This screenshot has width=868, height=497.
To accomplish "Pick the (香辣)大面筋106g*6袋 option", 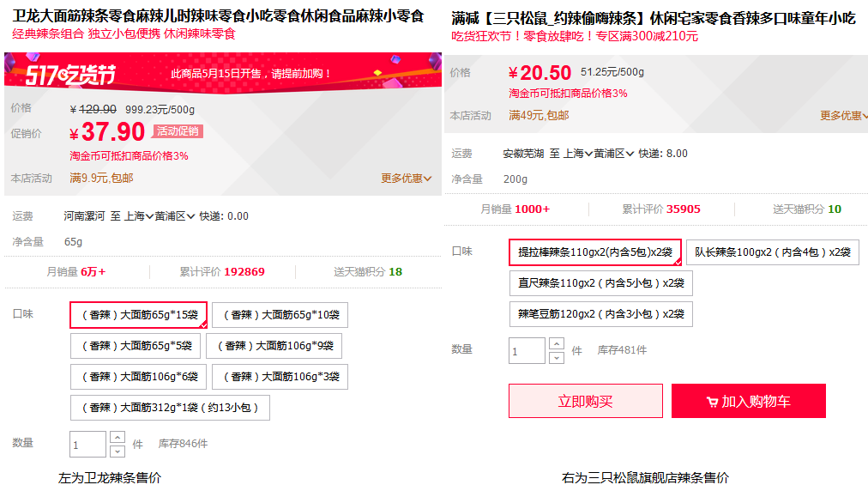I will 138,377.
